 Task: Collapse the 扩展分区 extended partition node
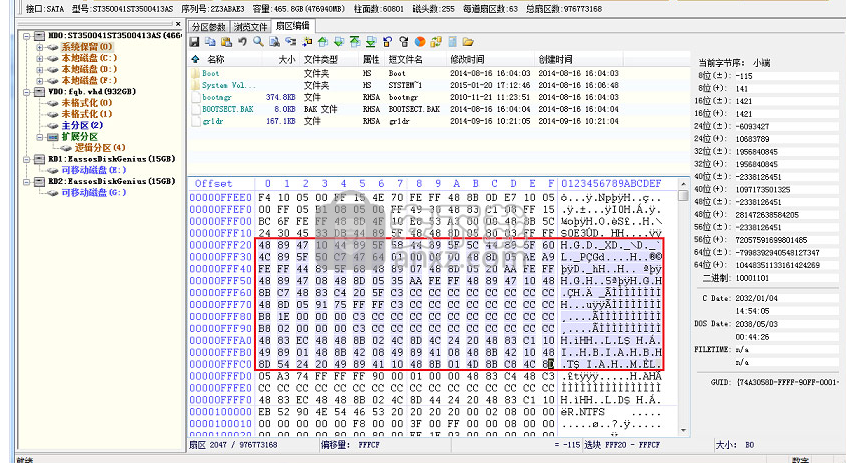39,137
